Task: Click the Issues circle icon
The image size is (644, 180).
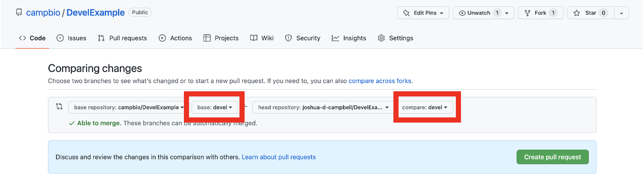Action: tap(60, 38)
